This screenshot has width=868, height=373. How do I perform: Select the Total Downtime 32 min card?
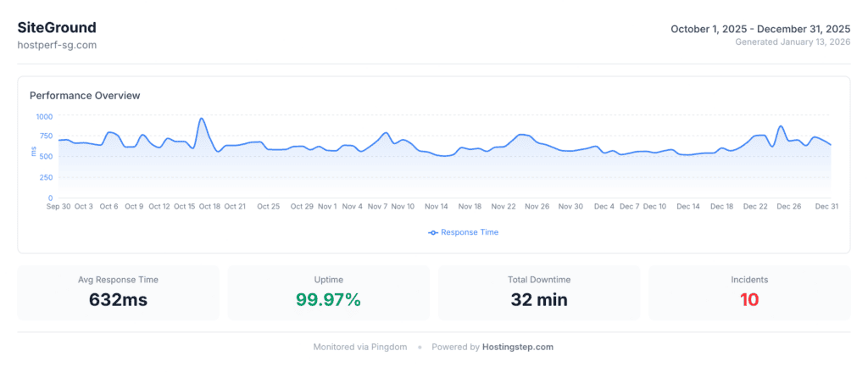pos(539,292)
